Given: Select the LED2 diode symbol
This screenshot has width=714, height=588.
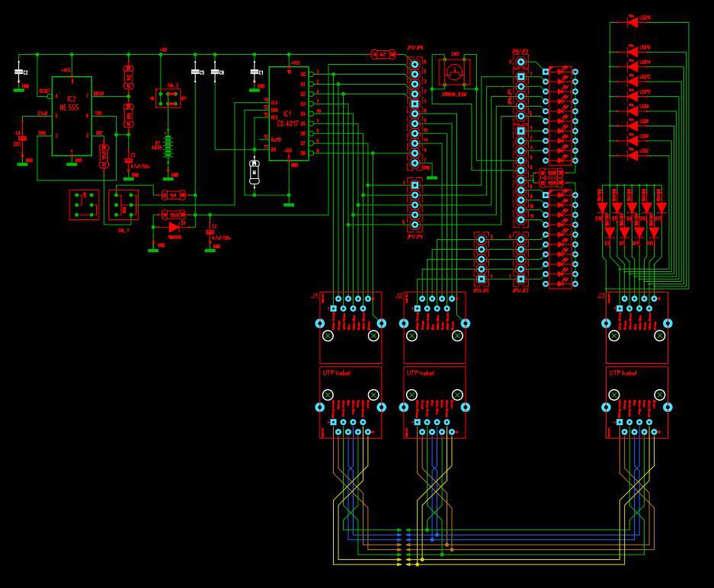Looking at the screenshot, I should (x=633, y=155).
